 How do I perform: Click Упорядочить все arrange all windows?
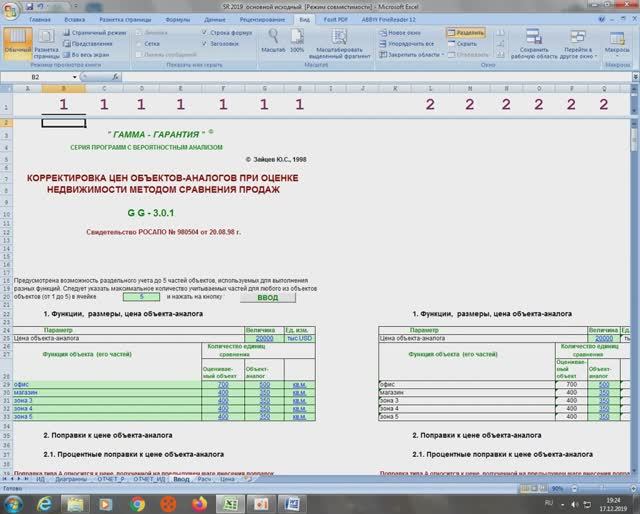407,43
